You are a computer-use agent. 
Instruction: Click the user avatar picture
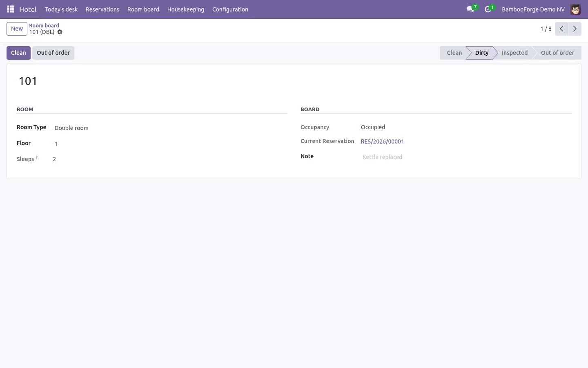[575, 9]
